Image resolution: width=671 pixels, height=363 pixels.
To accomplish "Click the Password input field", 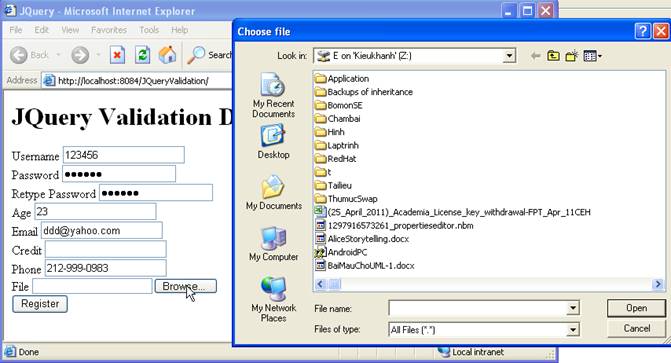I will point(119,174).
